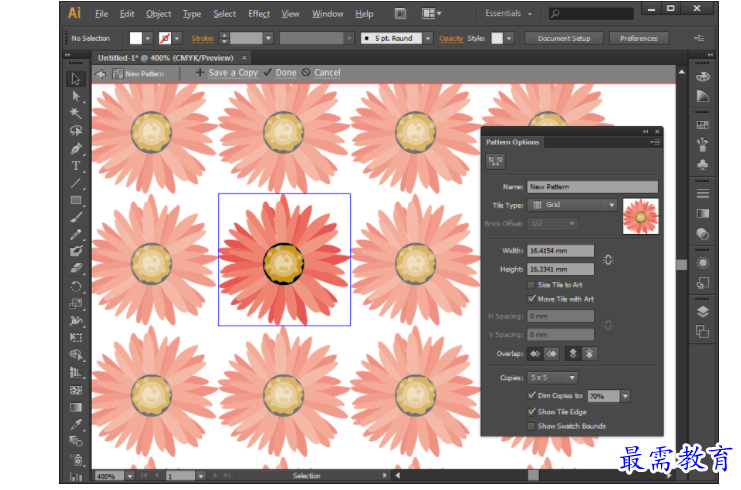Open the Essentials workspace switcher
This screenshot has height=490, width=741.
(x=508, y=14)
